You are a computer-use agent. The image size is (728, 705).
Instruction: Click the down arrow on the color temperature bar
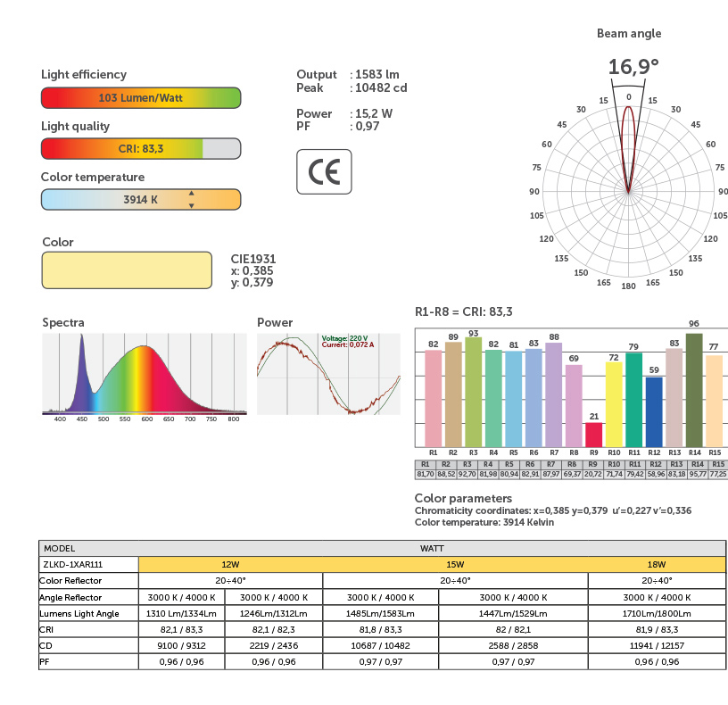click(x=191, y=205)
